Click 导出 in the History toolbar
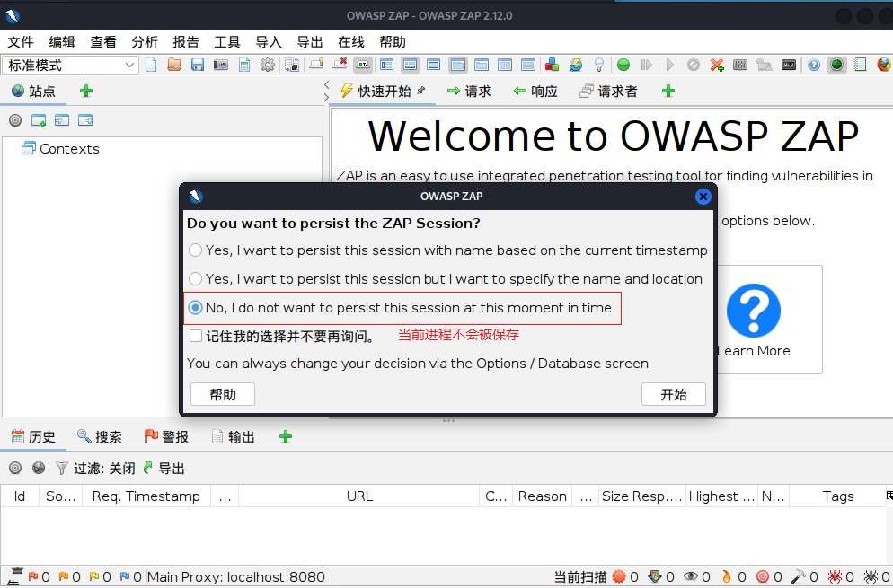This screenshot has height=588, width=893. point(164,468)
